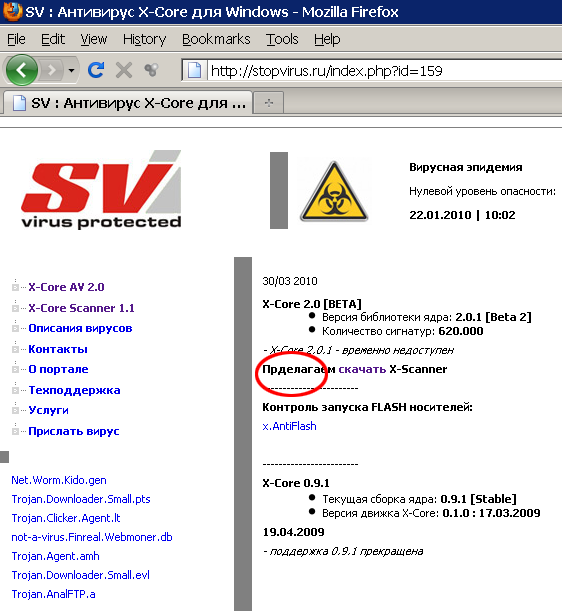Select the SV : Антивирус X-Core tab
Image resolution: width=562 pixels, height=611 pixels.
pyautogui.click(x=128, y=103)
